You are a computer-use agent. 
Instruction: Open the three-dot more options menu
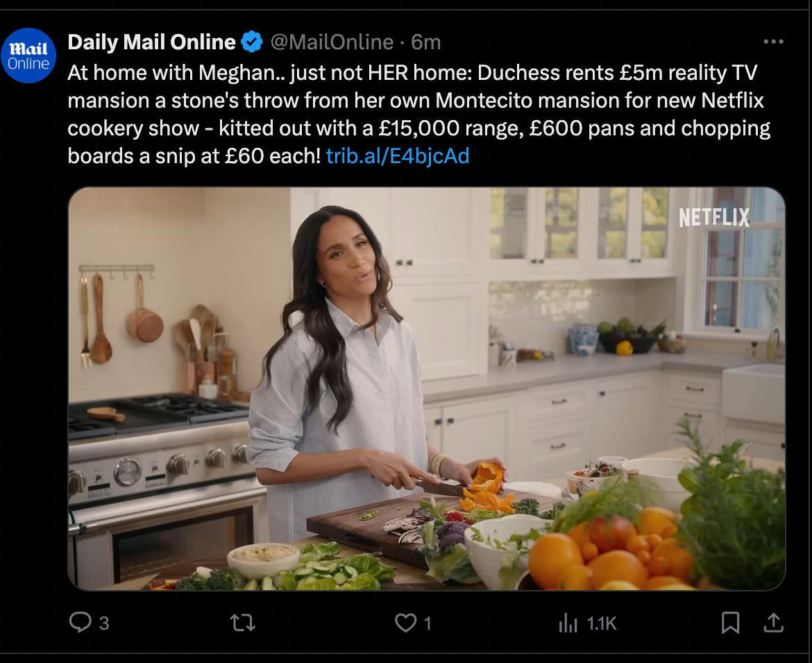(773, 42)
